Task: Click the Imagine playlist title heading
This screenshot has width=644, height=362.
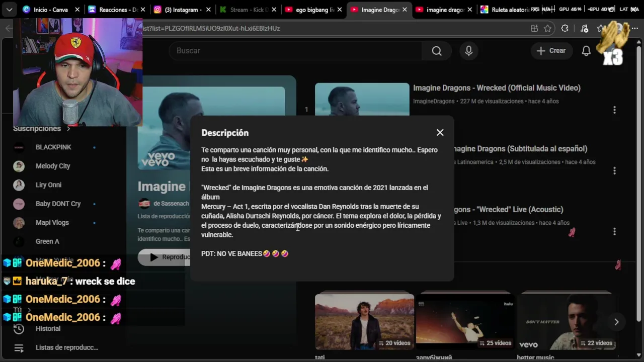Action: click(162, 187)
